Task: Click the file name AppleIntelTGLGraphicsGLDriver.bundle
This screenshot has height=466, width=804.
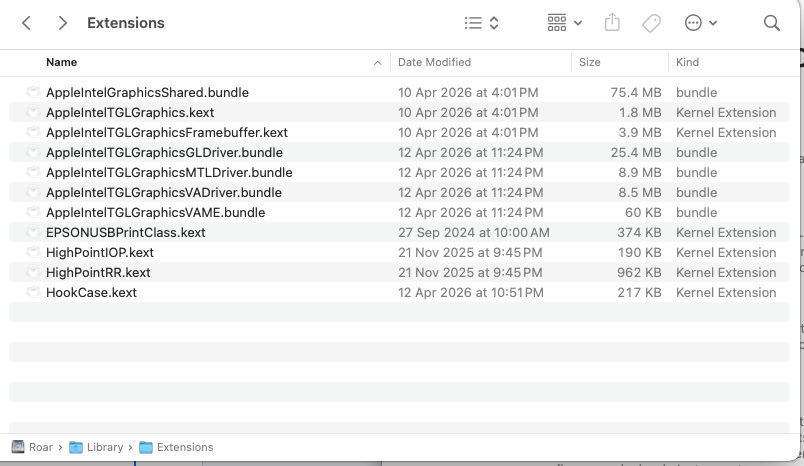Action: point(164,153)
